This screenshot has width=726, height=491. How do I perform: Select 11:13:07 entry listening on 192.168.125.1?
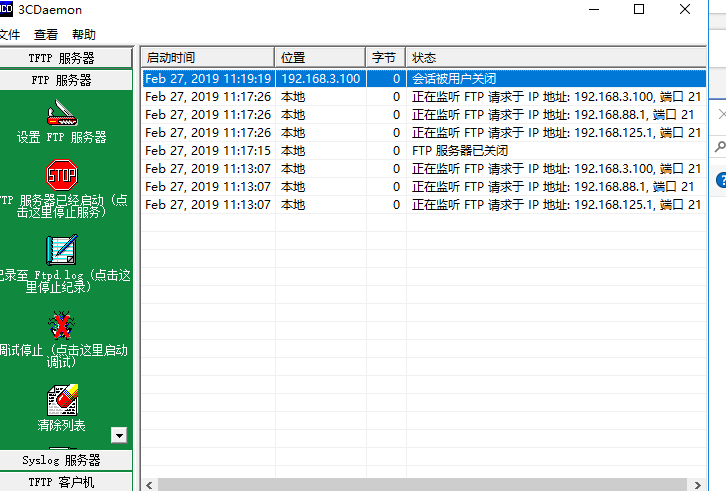(424, 205)
